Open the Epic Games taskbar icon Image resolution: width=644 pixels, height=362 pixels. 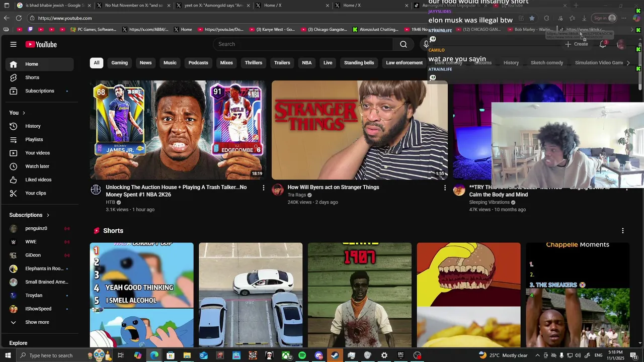[x=400, y=355]
